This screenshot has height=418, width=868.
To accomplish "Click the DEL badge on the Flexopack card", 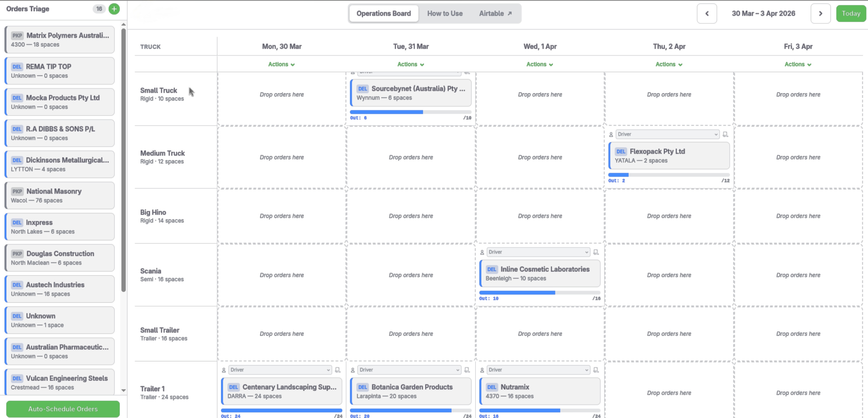I will 621,151.
